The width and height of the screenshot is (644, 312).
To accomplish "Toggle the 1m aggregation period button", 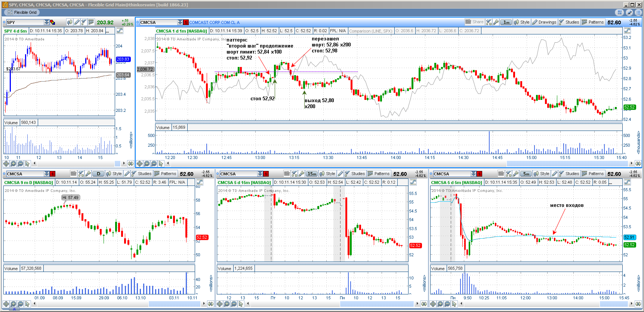I will (506, 22).
